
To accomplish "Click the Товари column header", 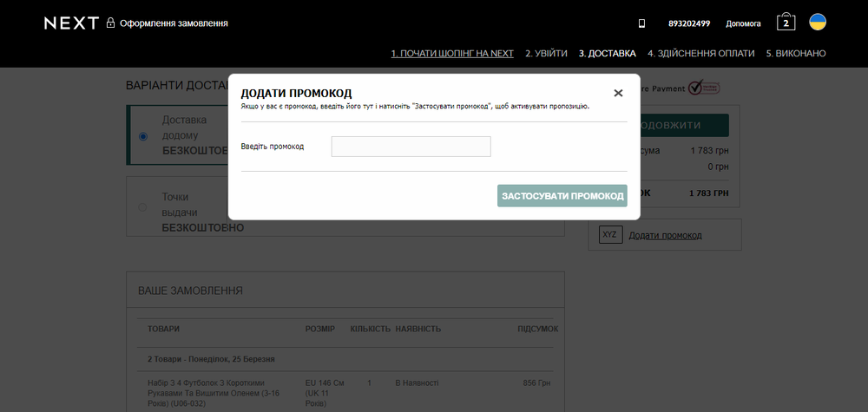I will tap(163, 329).
